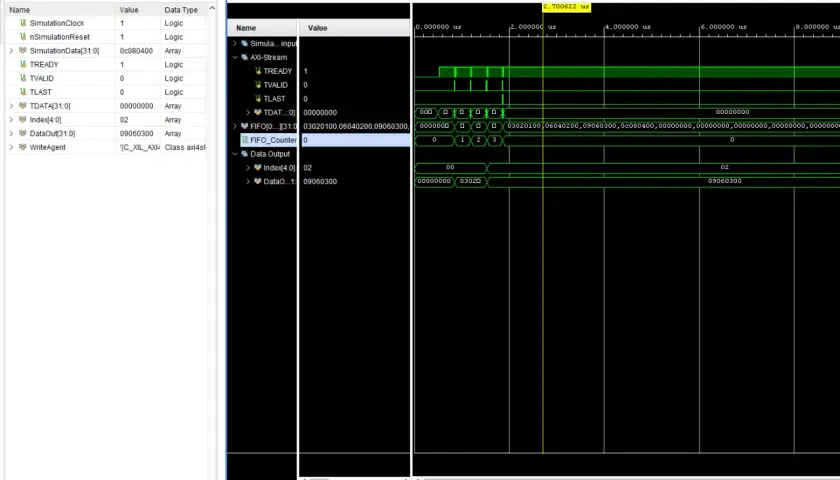
Task: Click FIFO_Counter signal icon in waveform
Action: (245, 140)
